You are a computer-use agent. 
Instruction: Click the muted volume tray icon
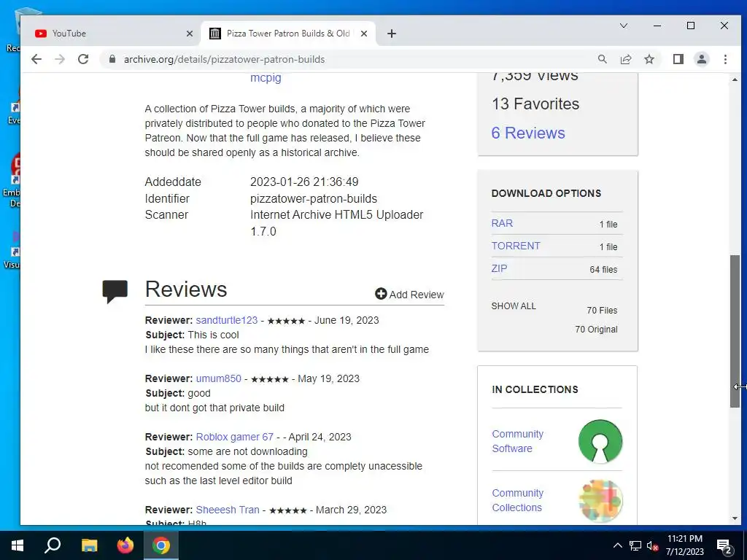point(653,545)
